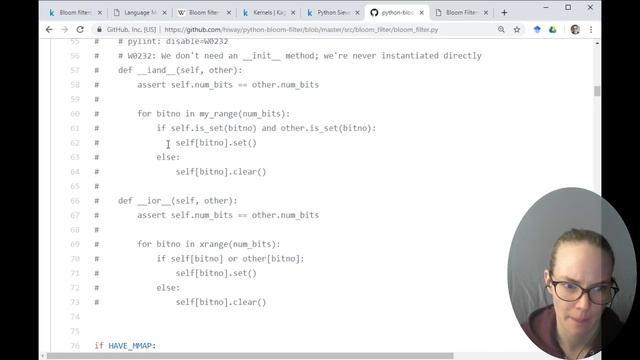Open a new browser tab
640x360 pixels.
coord(504,13)
